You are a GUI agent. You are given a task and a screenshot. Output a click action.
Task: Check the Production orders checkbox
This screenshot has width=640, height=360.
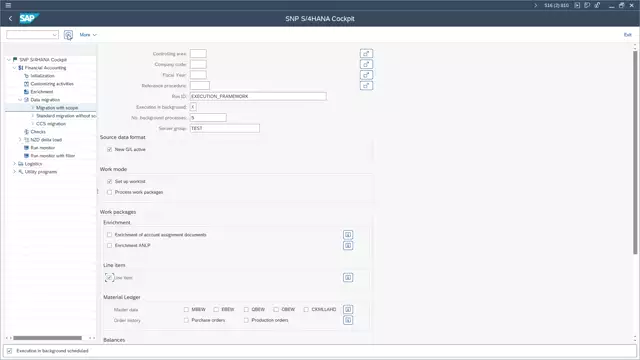246,320
